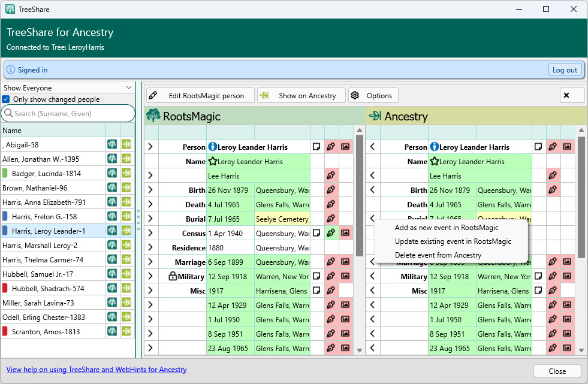
Task: Click info icon beside RootsMagic Leroy Leander Harris
Action: [x=213, y=147]
